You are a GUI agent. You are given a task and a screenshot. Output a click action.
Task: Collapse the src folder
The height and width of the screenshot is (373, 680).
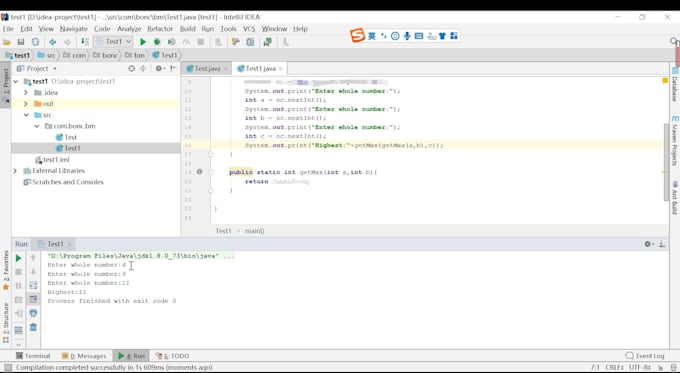pyautogui.click(x=26, y=115)
